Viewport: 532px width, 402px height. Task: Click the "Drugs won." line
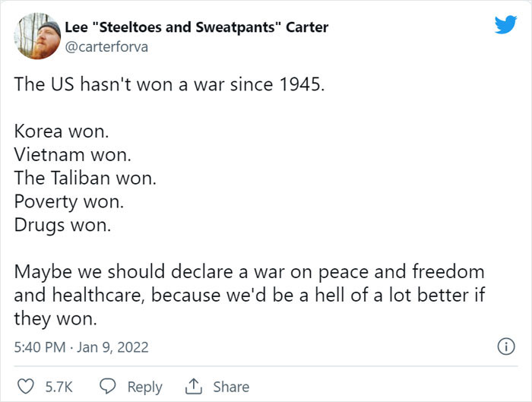tap(62, 226)
